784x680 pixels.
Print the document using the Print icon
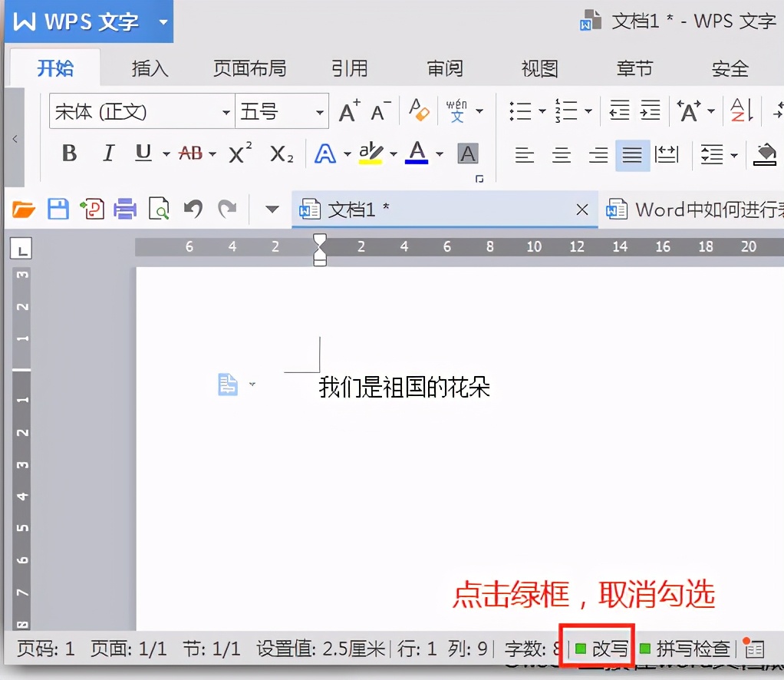click(126, 209)
